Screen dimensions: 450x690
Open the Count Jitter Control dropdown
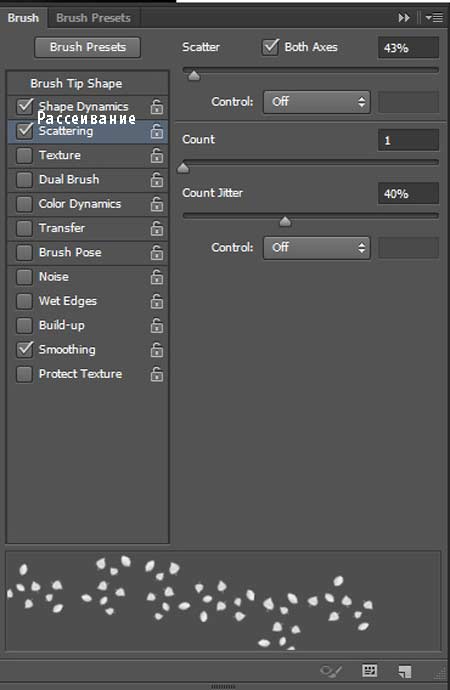point(317,248)
